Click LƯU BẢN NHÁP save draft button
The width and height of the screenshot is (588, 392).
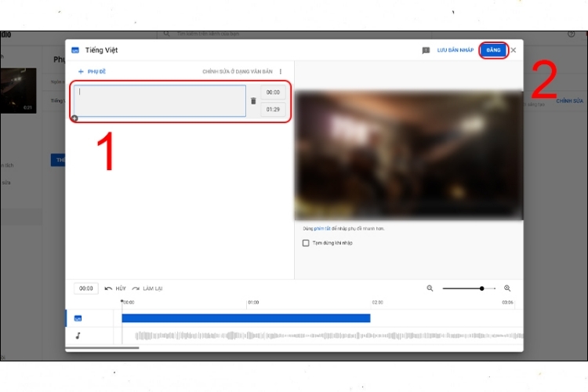coord(456,50)
